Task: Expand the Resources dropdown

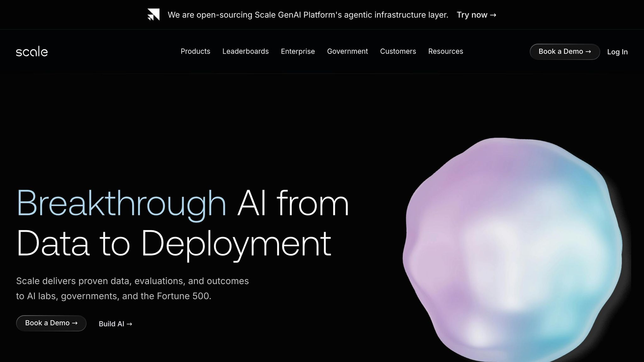Action: pos(446,51)
